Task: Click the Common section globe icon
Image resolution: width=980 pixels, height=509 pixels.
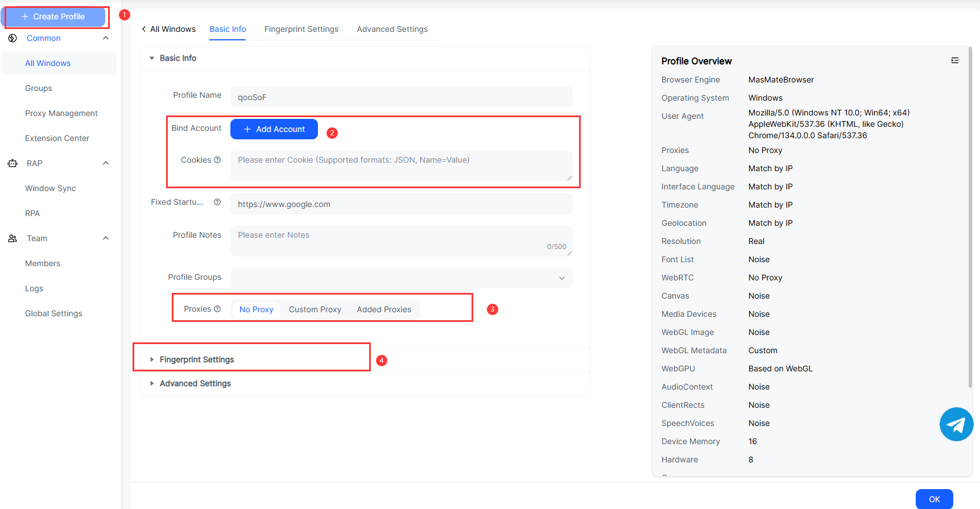Action: [x=13, y=38]
